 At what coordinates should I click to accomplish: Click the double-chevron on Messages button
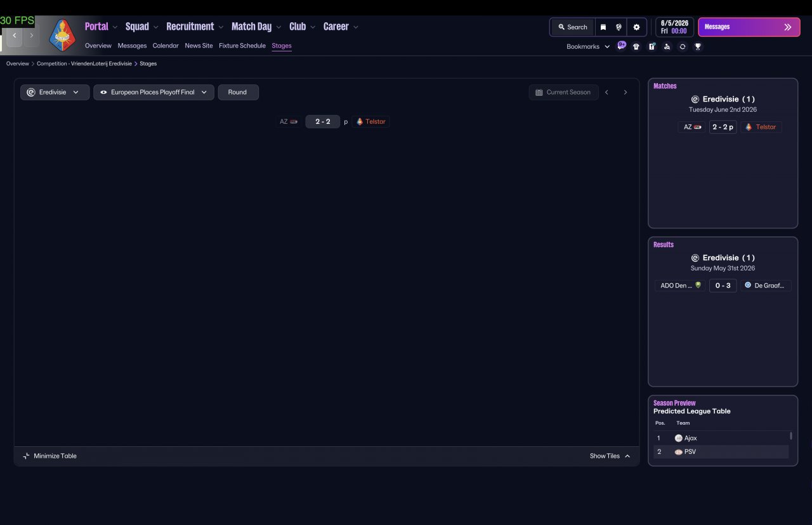click(788, 27)
